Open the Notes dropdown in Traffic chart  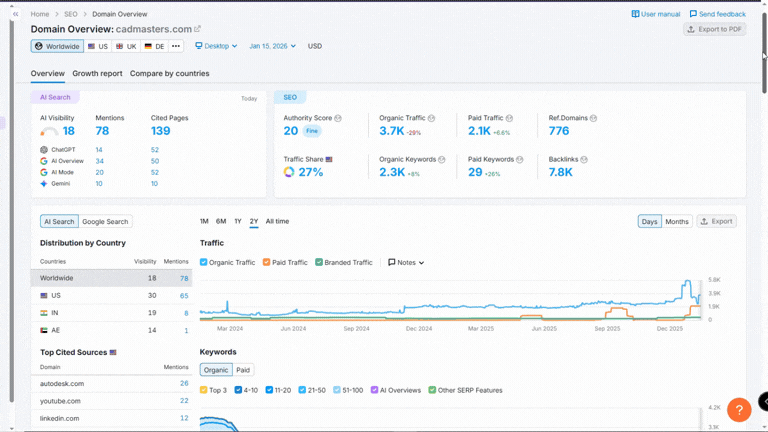[406, 262]
